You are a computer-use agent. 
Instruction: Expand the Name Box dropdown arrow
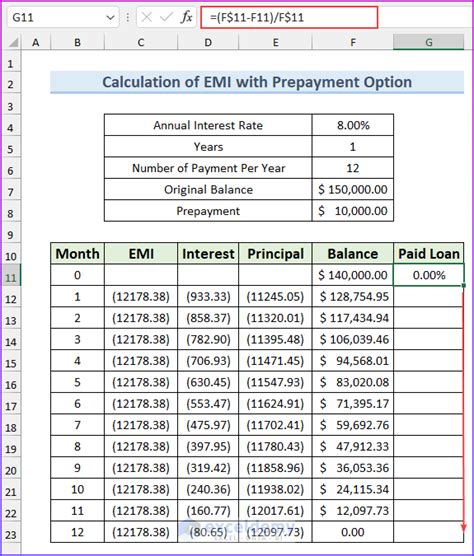tap(110, 17)
